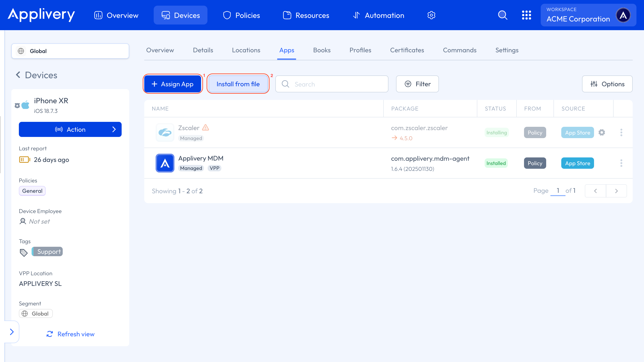
Task: Click the Assign App button
Action: 173,84
